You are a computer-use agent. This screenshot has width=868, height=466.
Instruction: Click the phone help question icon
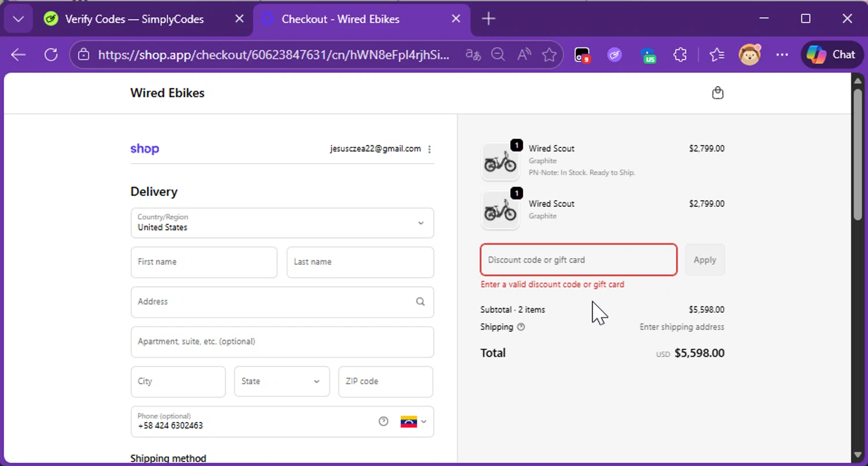383,421
